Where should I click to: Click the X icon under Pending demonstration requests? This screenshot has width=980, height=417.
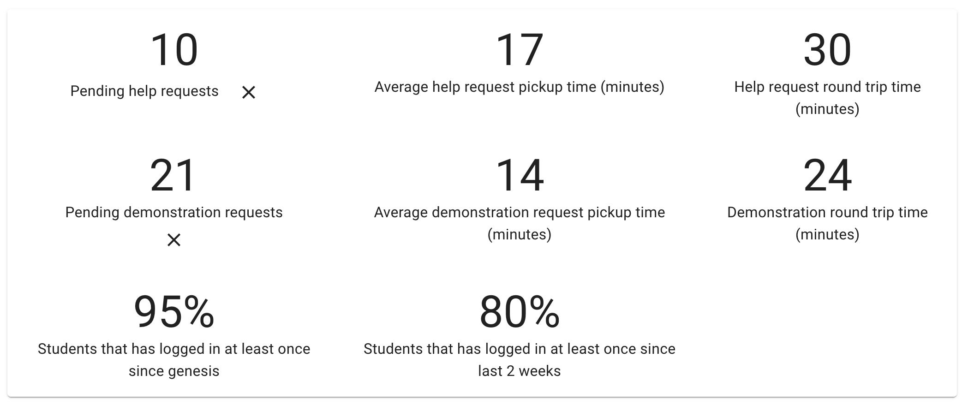tap(174, 240)
